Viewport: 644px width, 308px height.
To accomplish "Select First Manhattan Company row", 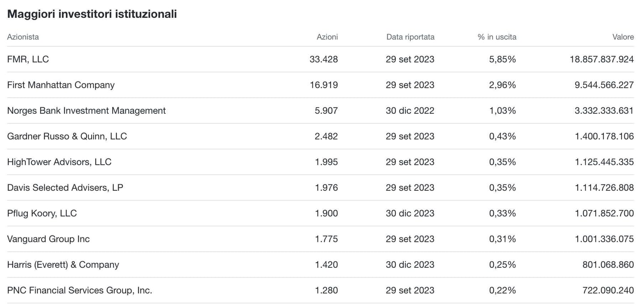I will [x=61, y=85].
